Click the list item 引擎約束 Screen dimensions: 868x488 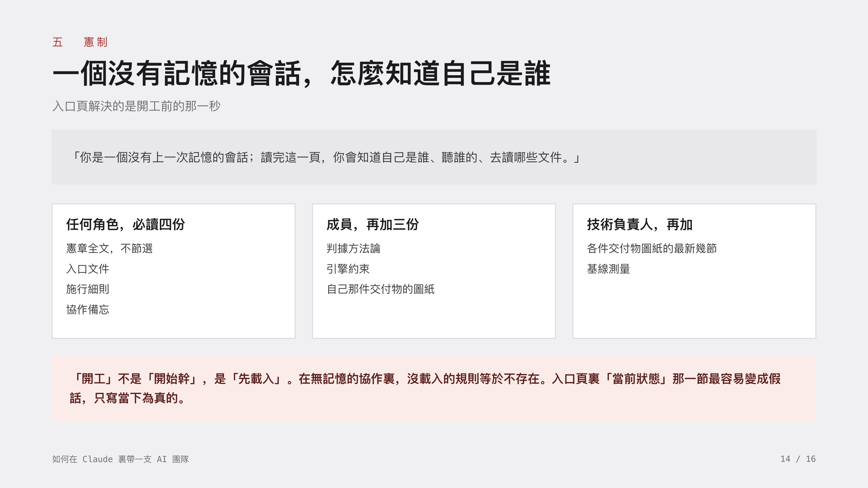pyautogui.click(x=348, y=269)
